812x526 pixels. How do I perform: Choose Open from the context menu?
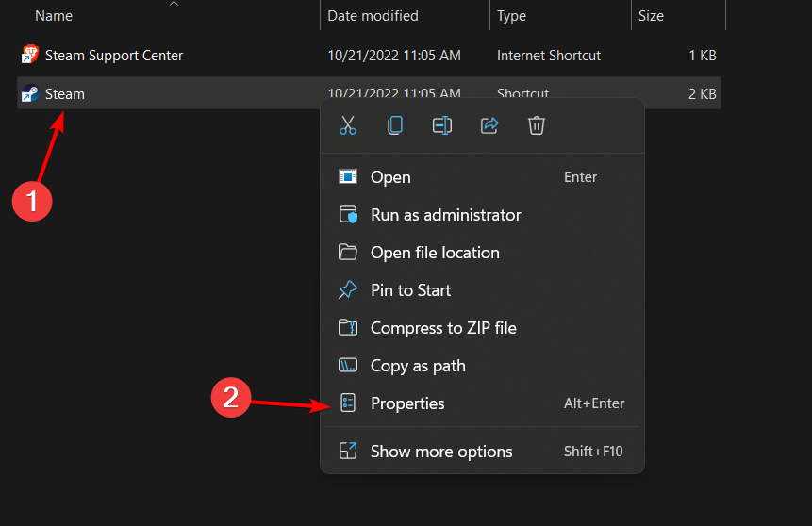[x=482, y=177]
